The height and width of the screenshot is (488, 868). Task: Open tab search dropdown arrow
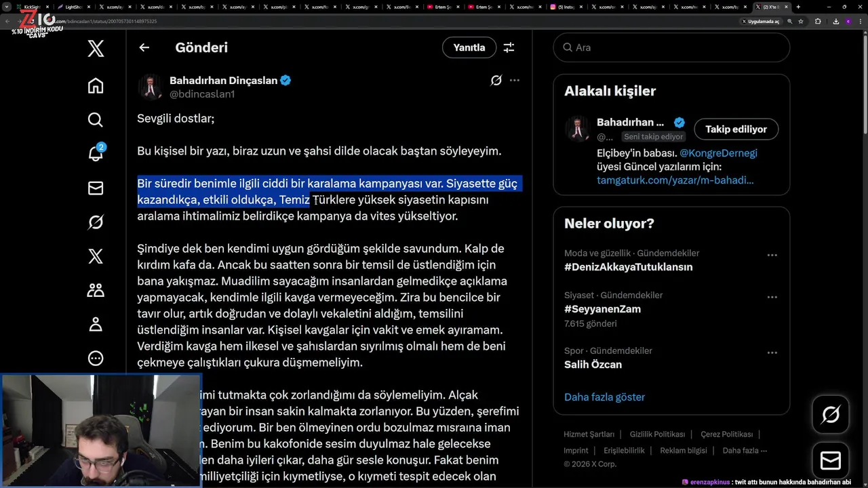point(7,7)
